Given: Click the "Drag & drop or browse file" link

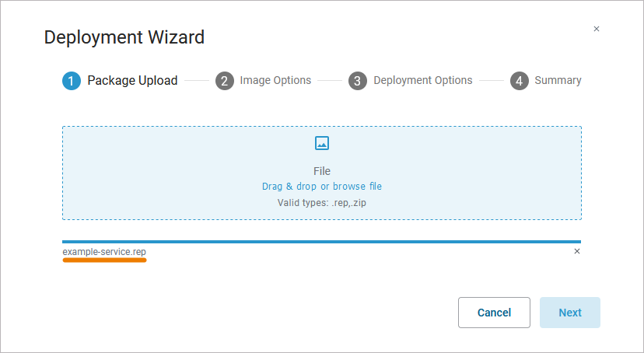Looking at the screenshot, I should click(322, 187).
